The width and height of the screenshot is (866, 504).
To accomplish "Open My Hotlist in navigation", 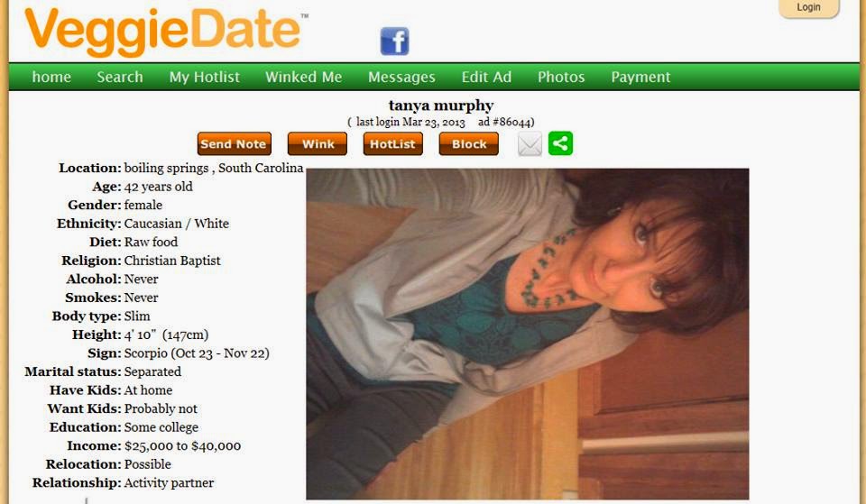I will click(x=205, y=77).
